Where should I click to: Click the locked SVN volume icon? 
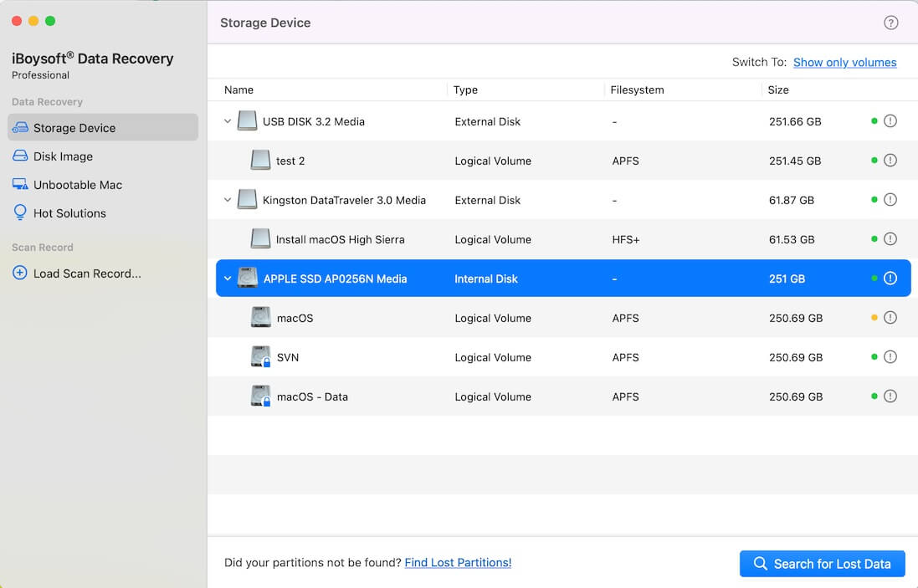tap(260, 356)
